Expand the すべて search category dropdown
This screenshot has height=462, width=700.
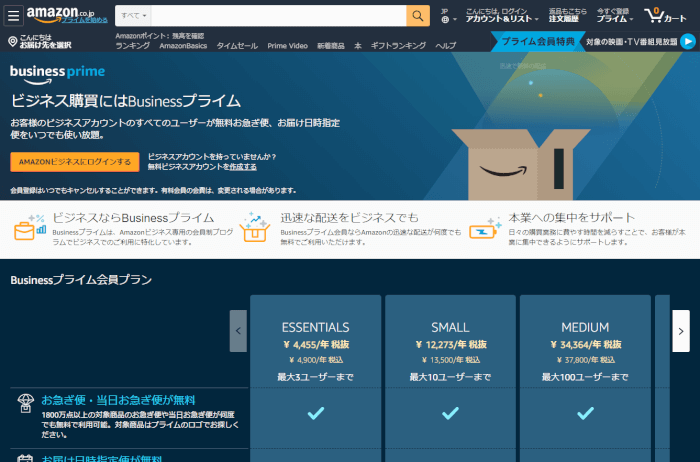coord(132,15)
